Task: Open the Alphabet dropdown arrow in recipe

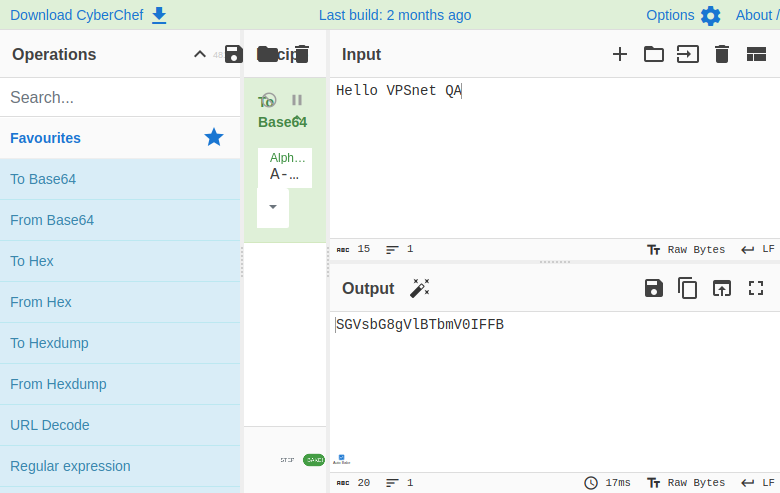Action: pos(273,206)
